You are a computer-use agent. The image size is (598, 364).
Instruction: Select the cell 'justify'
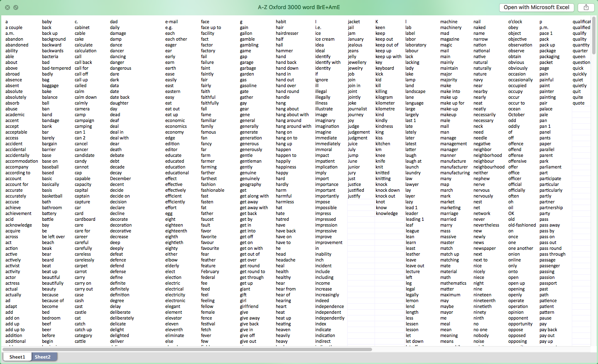pyautogui.click(x=354, y=196)
